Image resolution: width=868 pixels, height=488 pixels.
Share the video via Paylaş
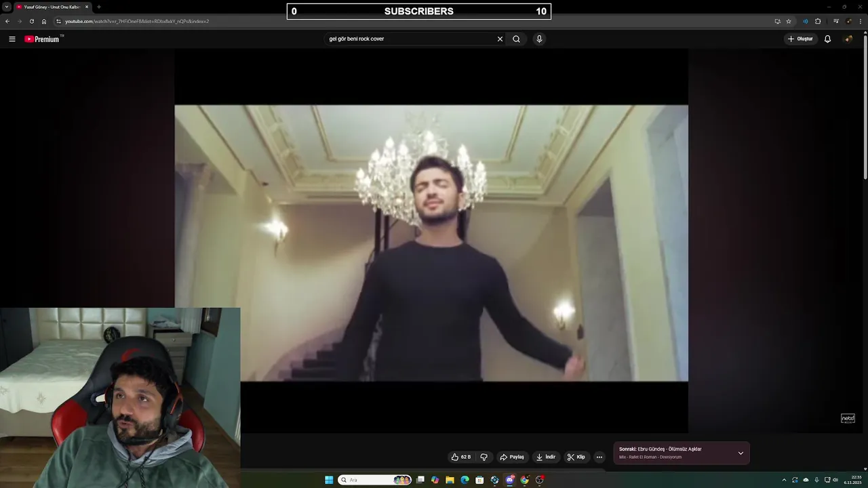pyautogui.click(x=512, y=457)
